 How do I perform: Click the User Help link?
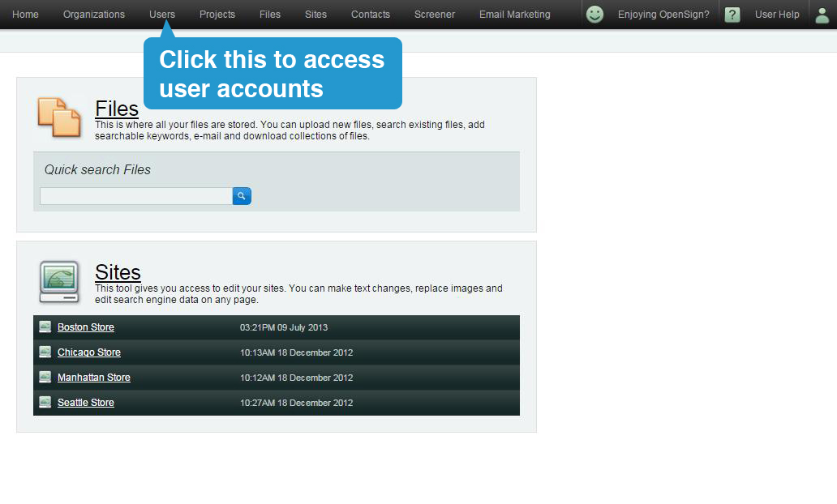(x=776, y=14)
